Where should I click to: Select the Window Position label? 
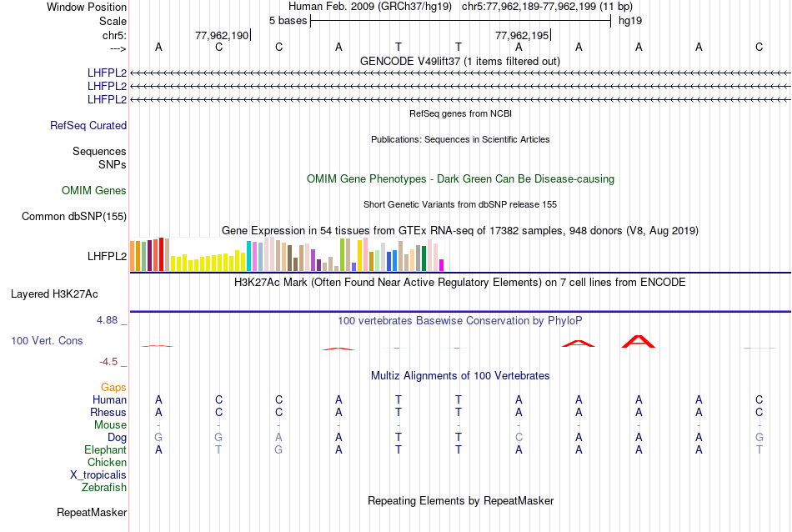87,7
